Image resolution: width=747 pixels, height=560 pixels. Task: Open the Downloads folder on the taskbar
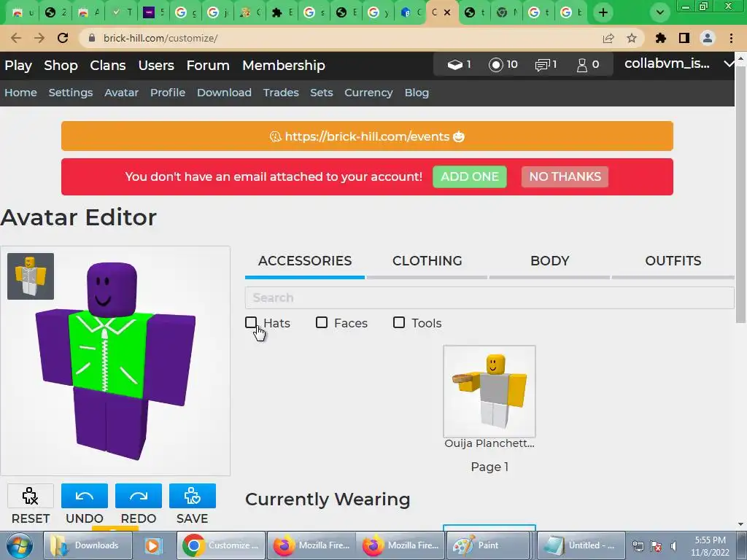(88, 545)
